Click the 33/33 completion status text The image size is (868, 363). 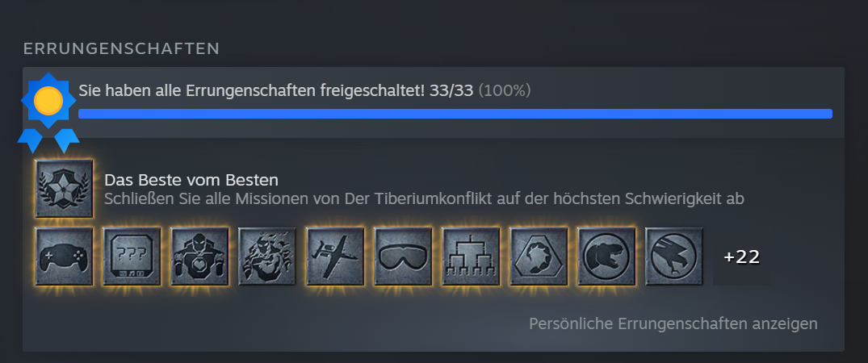click(451, 90)
